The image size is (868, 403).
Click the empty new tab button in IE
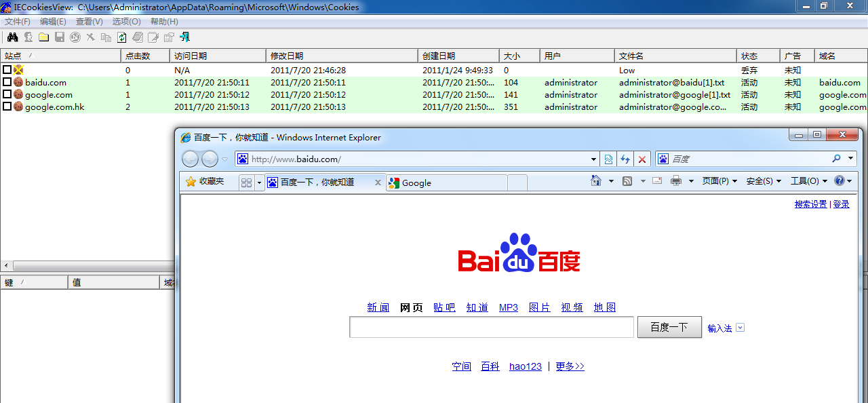pos(517,183)
